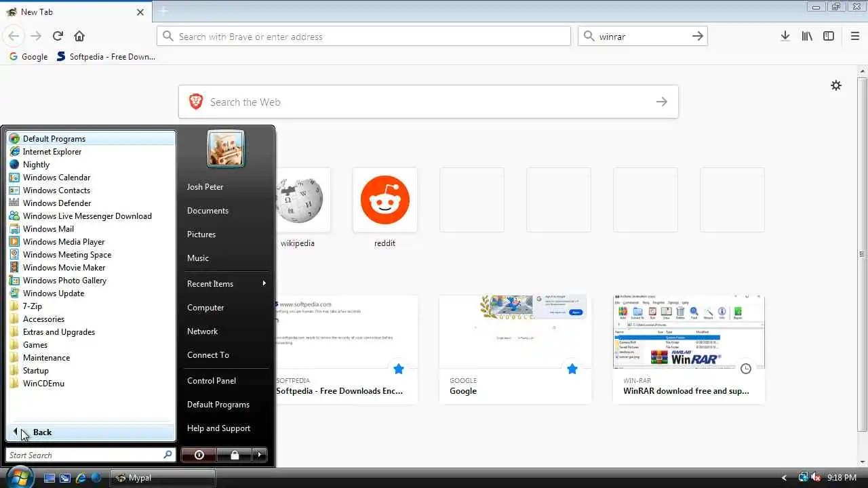The image size is (868, 488).
Task: Click Show Desktop in Quick Launch
Action: (x=50, y=478)
